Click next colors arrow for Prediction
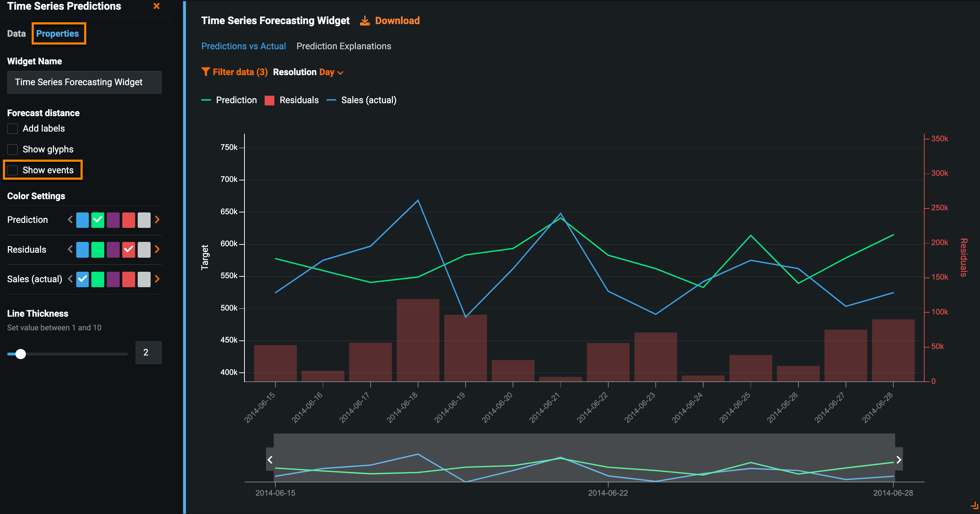Image resolution: width=980 pixels, height=514 pixels. point(157,220)
